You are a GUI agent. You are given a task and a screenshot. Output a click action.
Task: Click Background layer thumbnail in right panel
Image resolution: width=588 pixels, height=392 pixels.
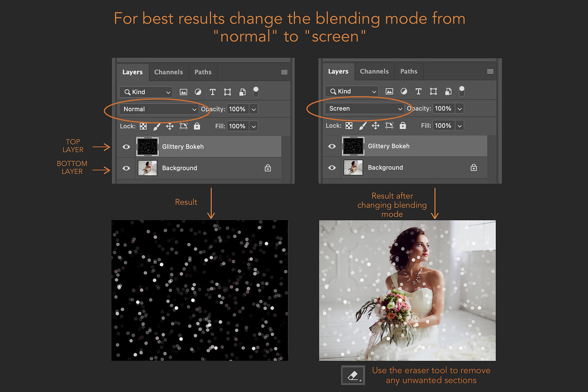click(353, 168)
